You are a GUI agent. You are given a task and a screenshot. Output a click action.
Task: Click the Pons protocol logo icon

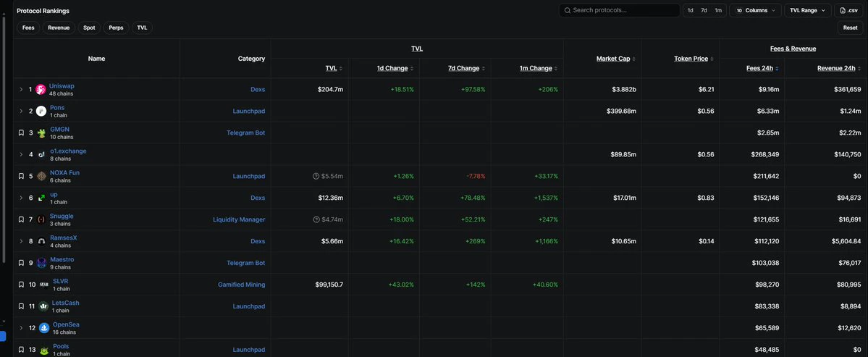pos(41,112)
